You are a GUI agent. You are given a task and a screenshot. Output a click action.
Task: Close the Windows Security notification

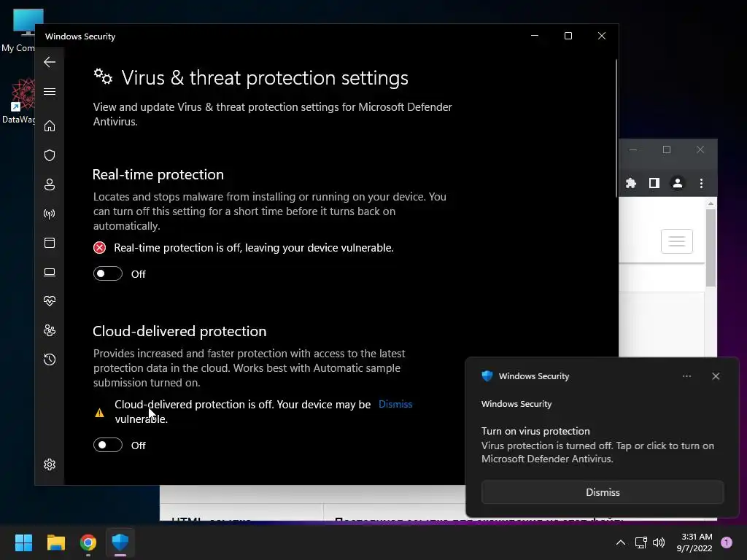tap(716, 376)
